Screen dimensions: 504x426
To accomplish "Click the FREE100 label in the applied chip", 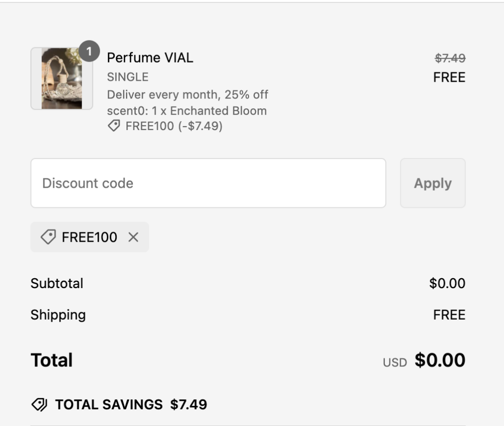I will click(x=90, y=237).
